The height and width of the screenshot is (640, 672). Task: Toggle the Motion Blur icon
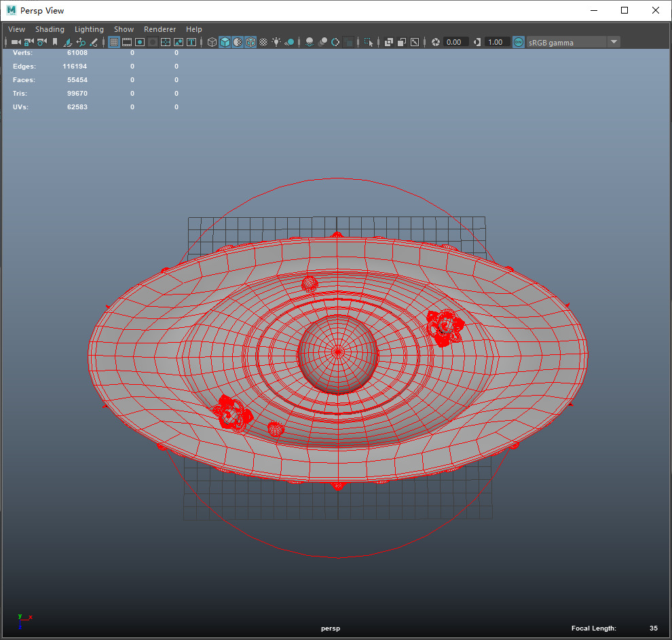pos(322,42)
